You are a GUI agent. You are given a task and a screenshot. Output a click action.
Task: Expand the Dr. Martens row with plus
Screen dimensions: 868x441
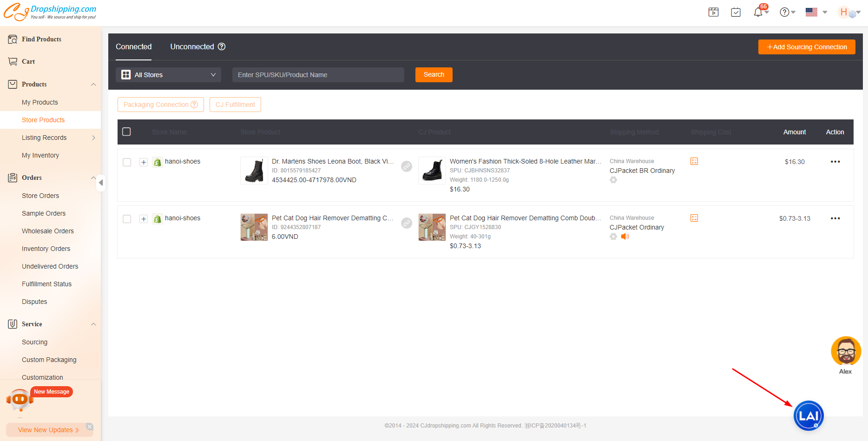coord(144,162)
